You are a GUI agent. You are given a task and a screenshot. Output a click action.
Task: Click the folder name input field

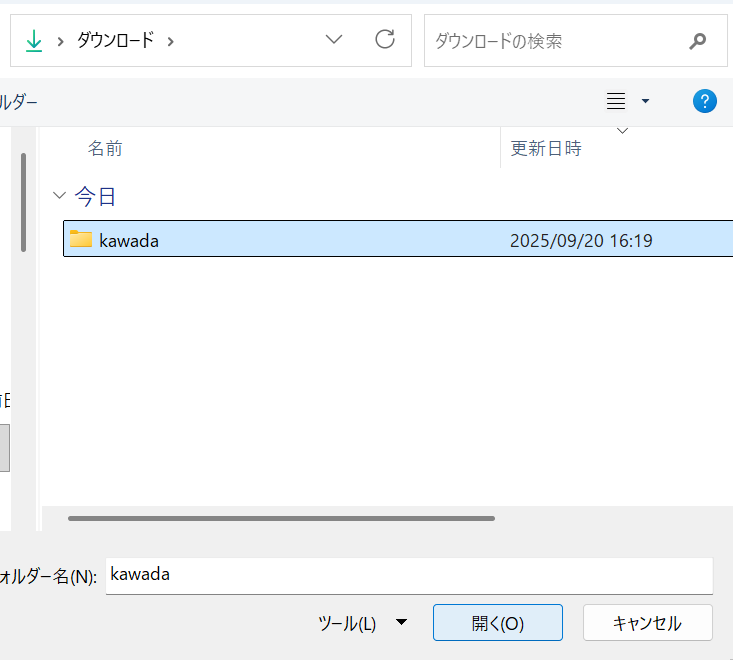(x=408, y=575)
